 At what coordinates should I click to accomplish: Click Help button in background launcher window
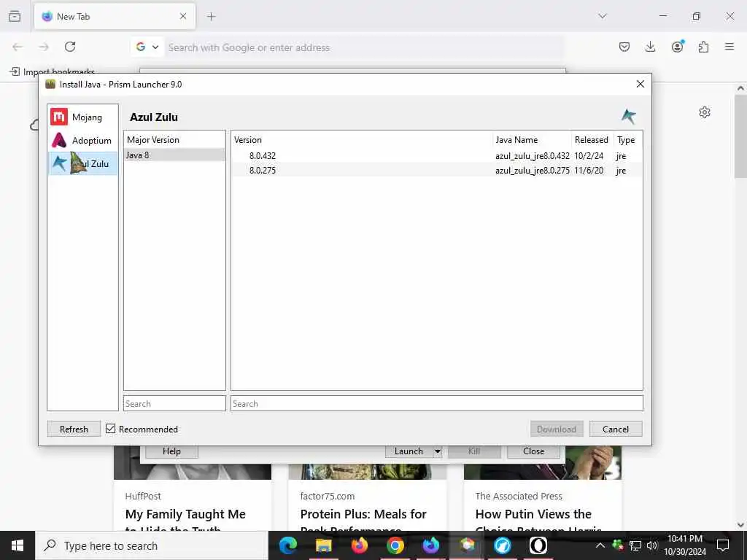point(171,451)
